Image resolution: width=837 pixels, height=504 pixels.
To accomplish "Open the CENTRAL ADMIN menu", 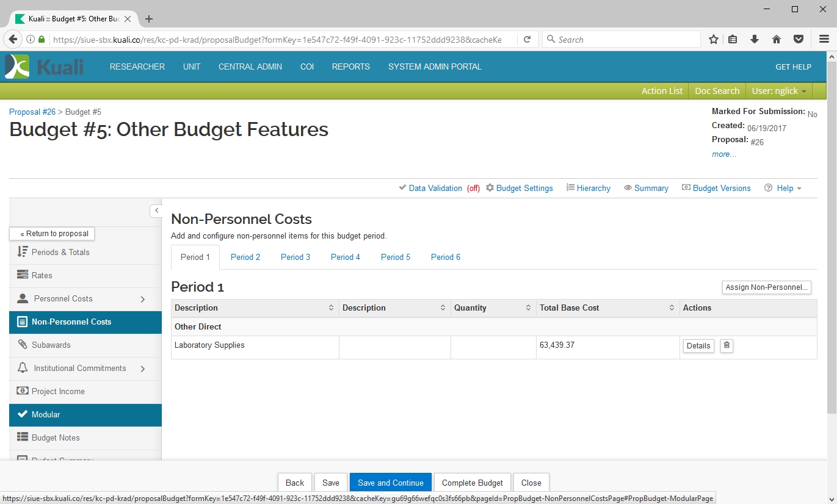I will [x=250, y=67].
